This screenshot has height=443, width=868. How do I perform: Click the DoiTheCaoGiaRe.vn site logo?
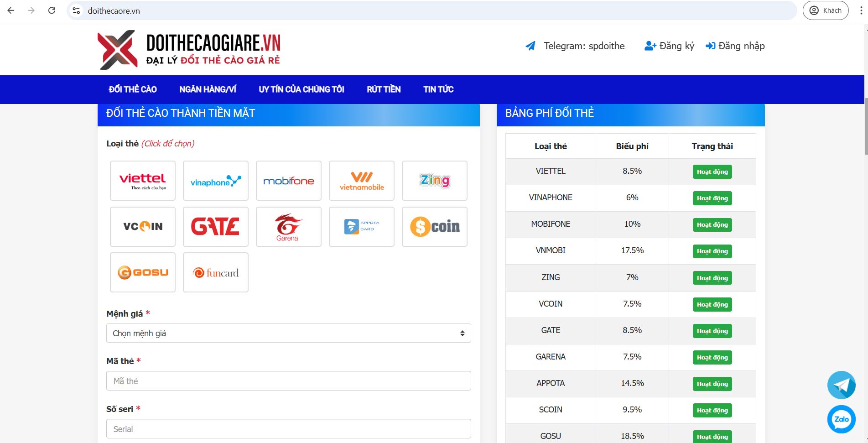tap(189, 50)
